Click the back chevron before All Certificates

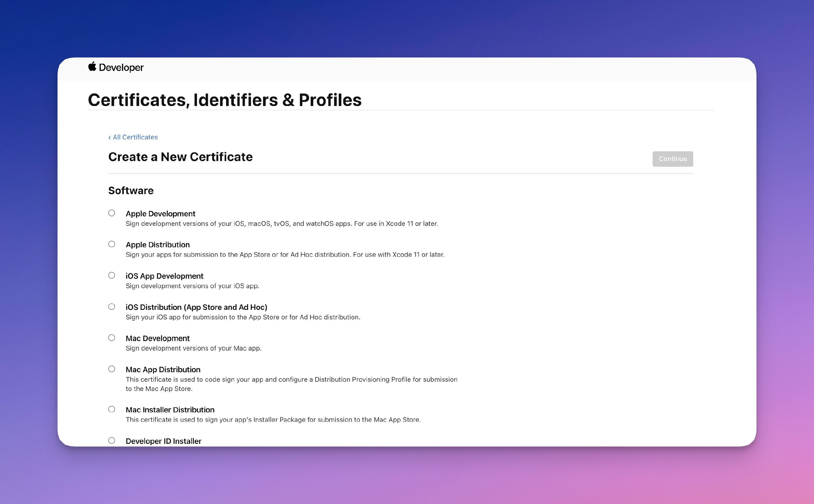pos(110,137)
